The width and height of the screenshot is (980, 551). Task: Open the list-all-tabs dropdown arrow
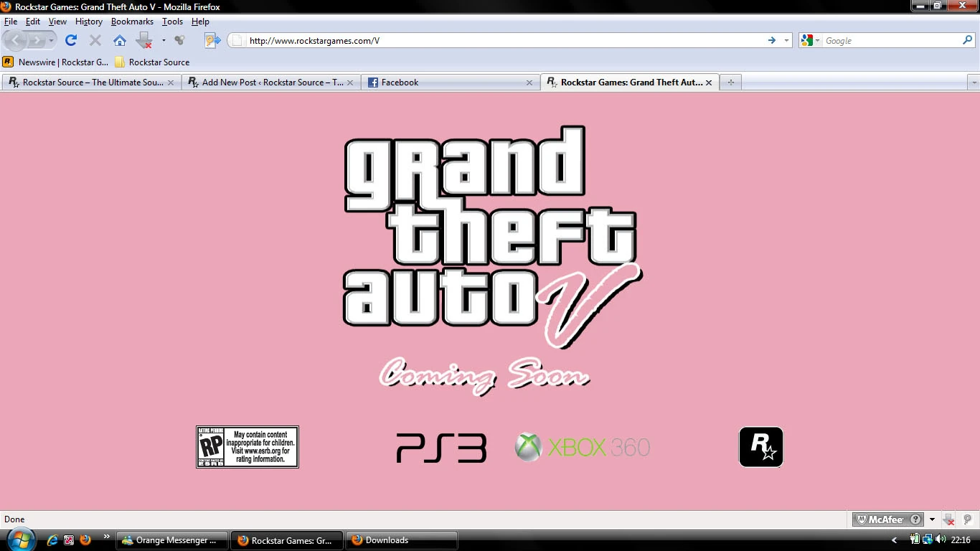974,83
